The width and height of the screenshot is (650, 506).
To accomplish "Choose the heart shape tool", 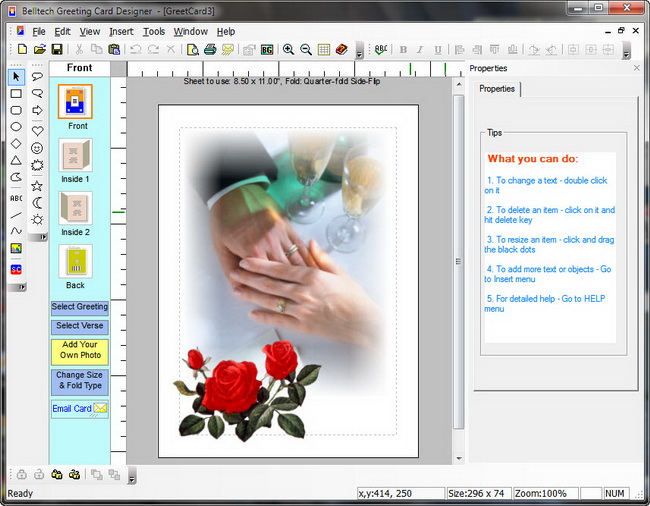I will [x=38, y=130].
